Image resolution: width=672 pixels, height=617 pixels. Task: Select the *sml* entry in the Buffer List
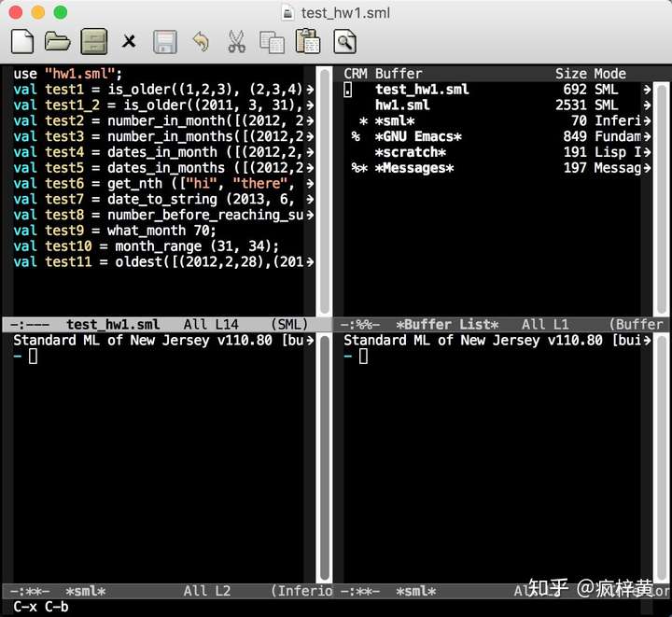395,120
